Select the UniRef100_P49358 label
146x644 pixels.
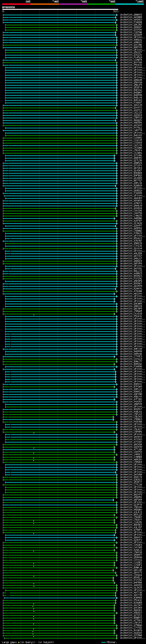[x=131, y=422]
